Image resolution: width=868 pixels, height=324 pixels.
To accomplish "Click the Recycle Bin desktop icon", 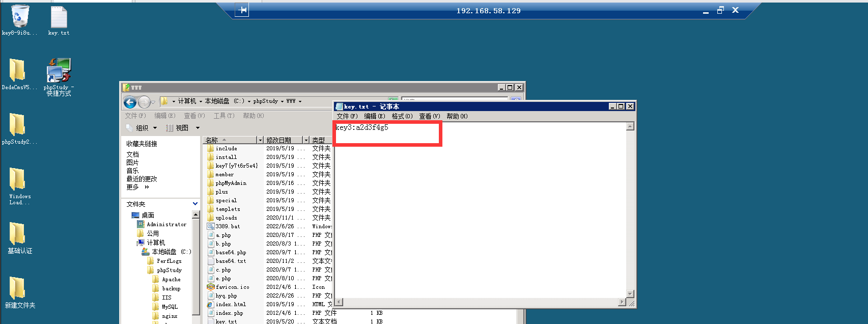I will point(19,17).
